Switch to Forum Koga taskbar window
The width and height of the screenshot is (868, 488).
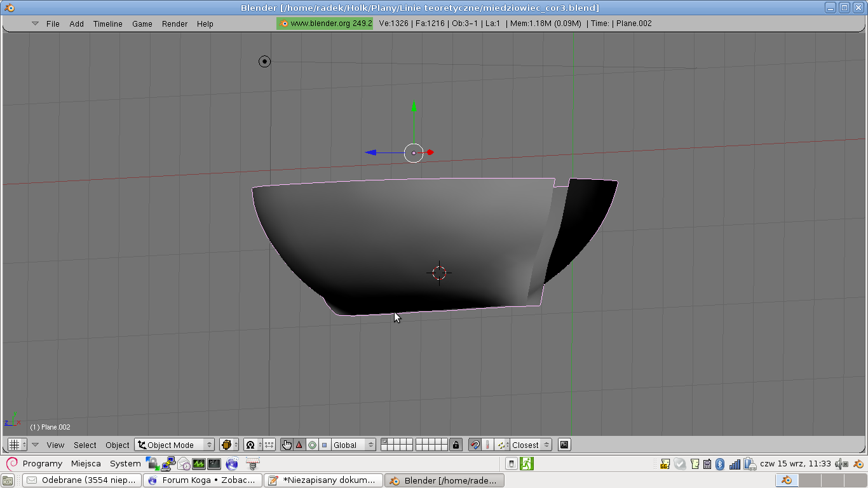(203, 480)
